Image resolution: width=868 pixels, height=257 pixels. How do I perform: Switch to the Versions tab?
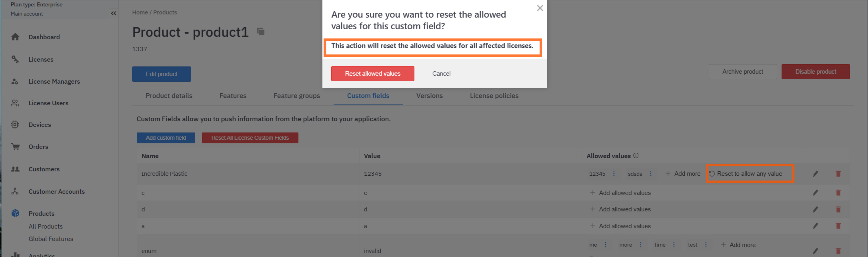click(429, 96)
